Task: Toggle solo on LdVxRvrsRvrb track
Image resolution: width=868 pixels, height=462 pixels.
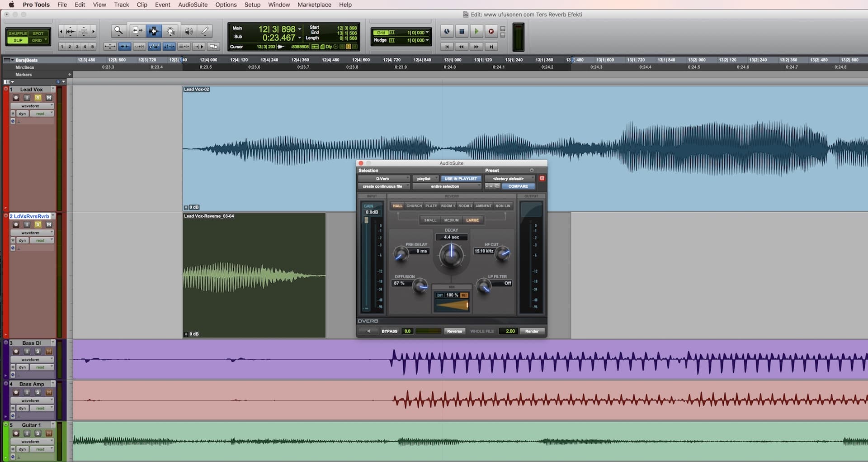Action: tap(38, 224)
